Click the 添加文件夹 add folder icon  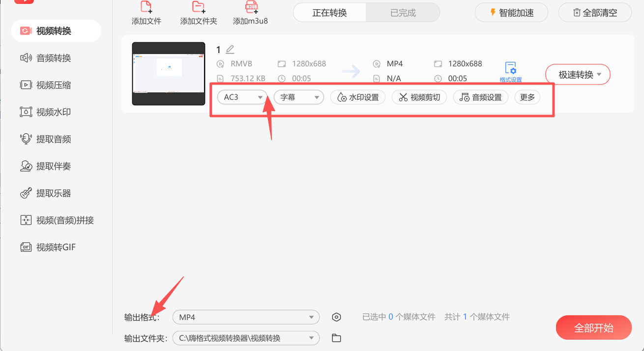point(199,7)
